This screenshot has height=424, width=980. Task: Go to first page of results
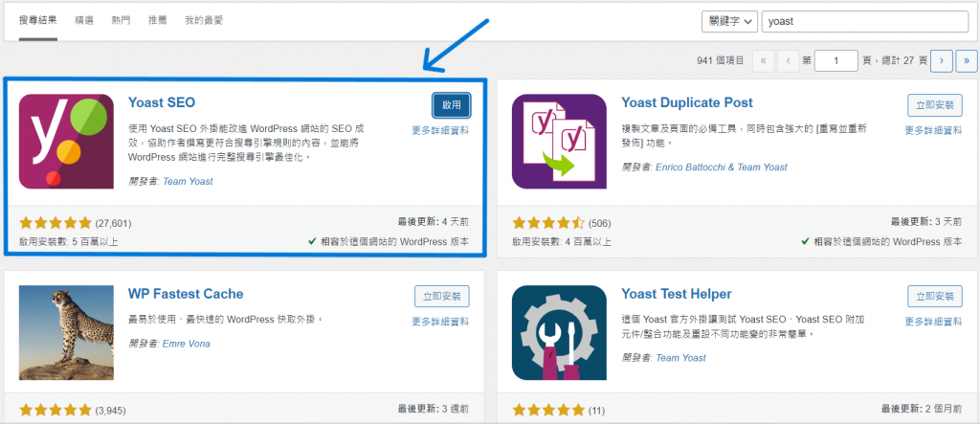click(764, 60)
